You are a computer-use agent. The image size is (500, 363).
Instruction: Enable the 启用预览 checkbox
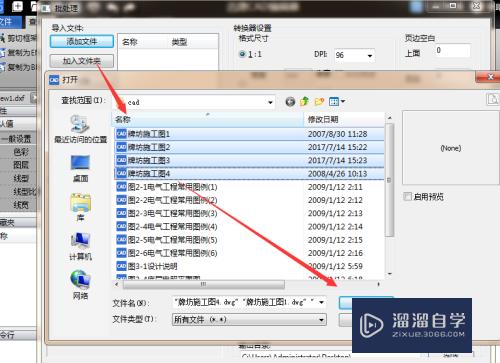(x=407, y=196)
